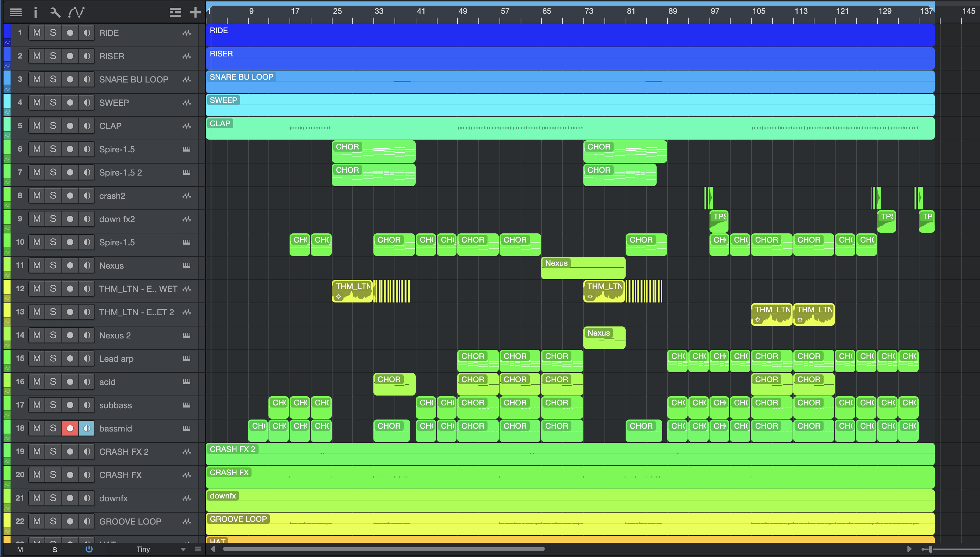Click the instrument keyboard icon on bassmid track

click(x=186, y=428)
